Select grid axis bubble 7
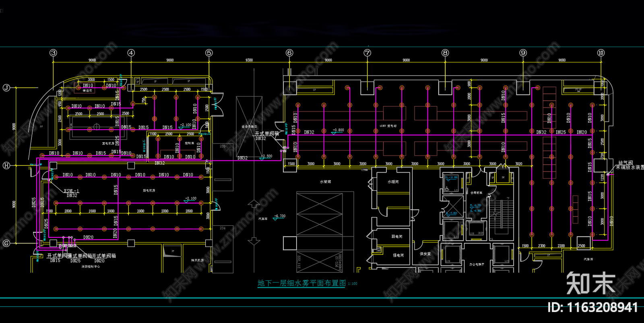The image size is (644, 323). click(367, 53)
